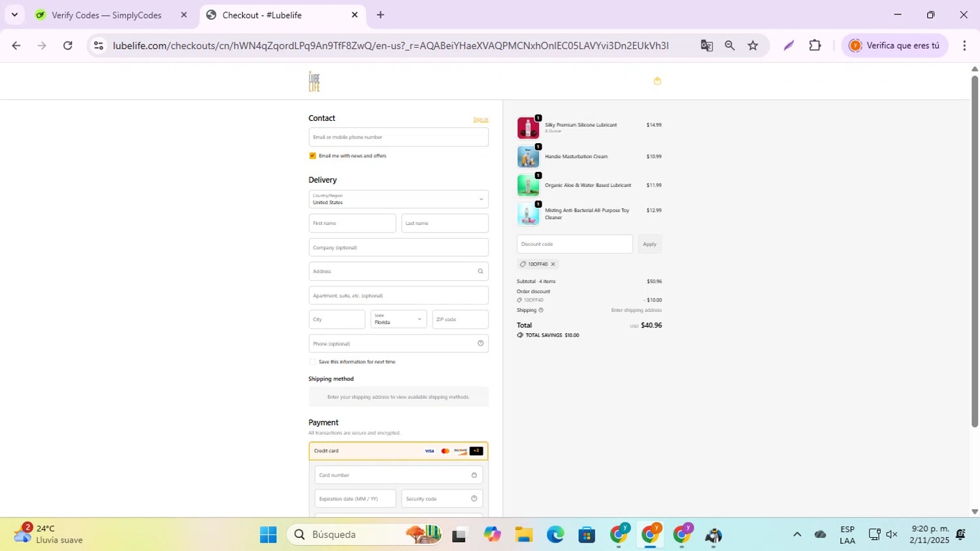The image size is (980, 551).
Task: Click the Handie Masturbation Cream thumbnail
Action: coord(528,157)
